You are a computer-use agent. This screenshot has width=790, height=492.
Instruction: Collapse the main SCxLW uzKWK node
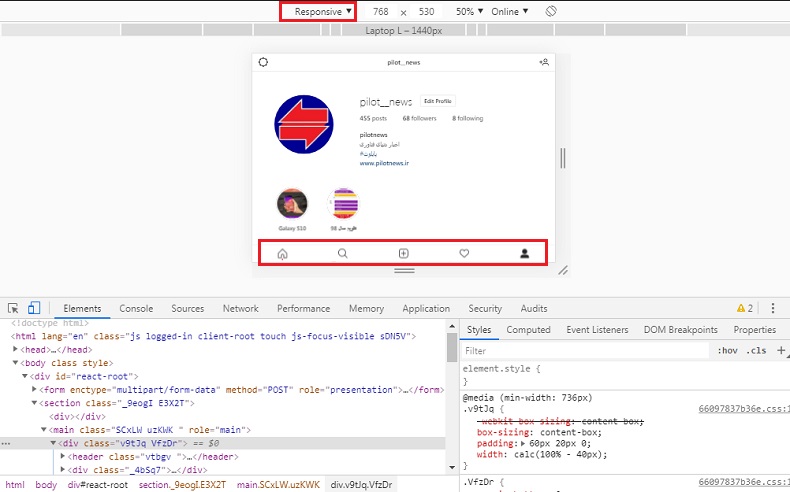[x=44, y=430]
